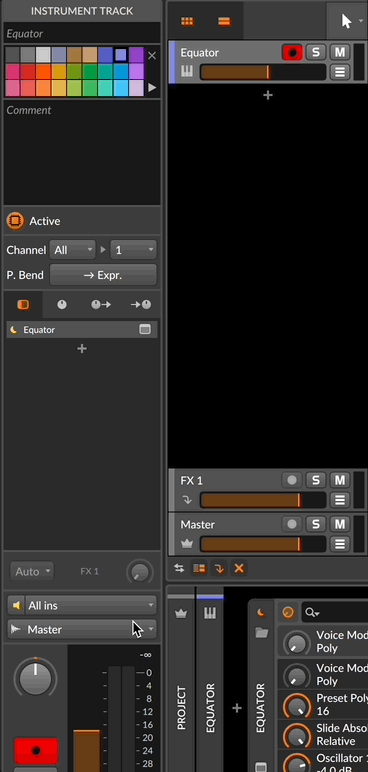The height and width of the screenshot is (772, 368).
Task: Toggle the mixer sections view icon
Action: click(x=199, y=569)
